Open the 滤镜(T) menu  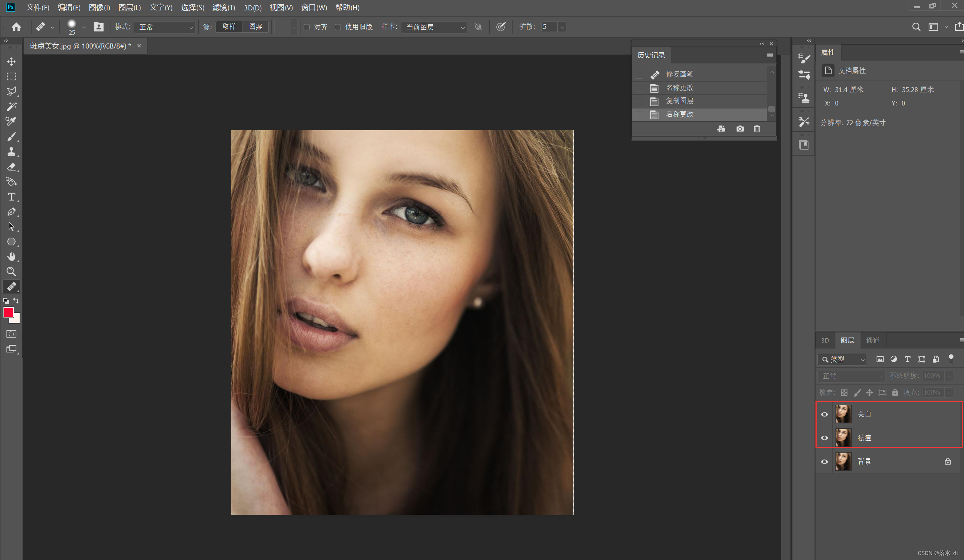(223, 7)
